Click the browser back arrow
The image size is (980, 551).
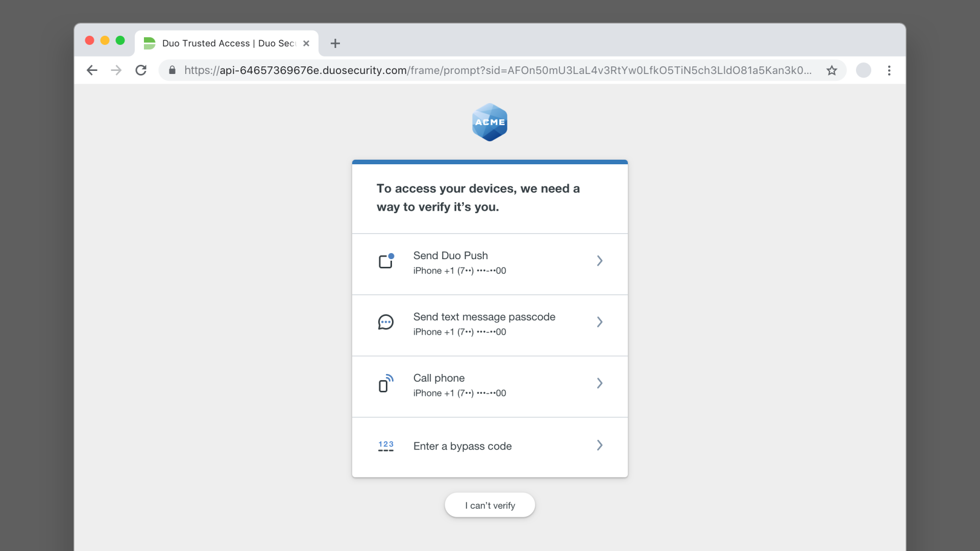click(x=92, y=70)
